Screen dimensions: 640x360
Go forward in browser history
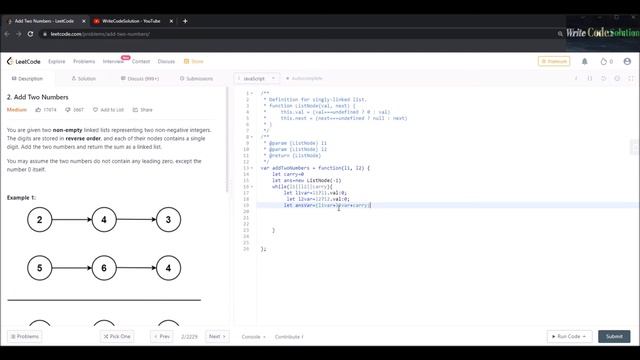[x=18, y=34]
